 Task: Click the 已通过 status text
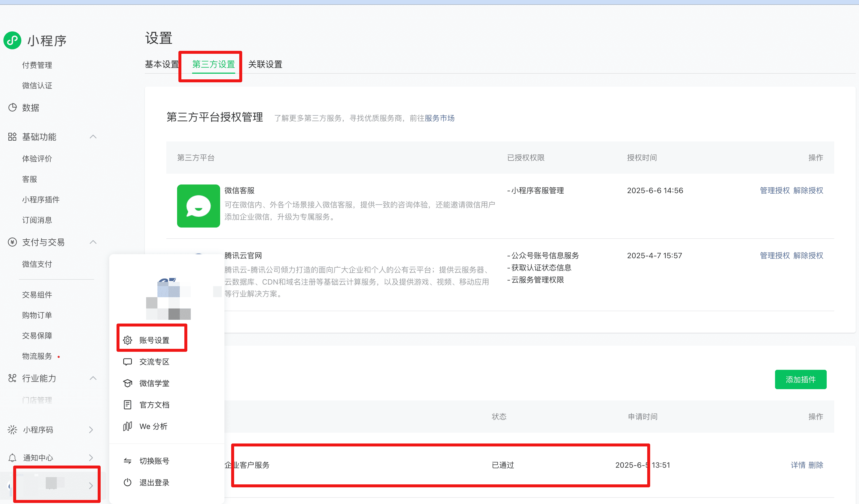click(503, 465)
